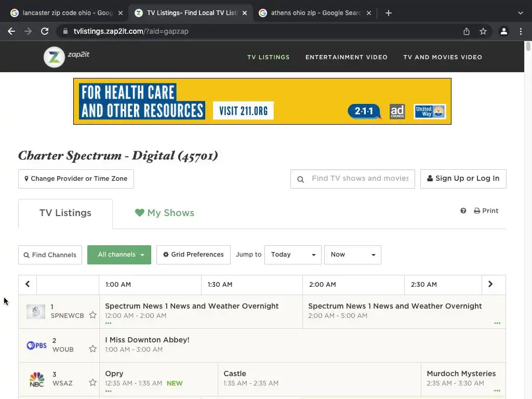Image resolution: width=532 pixels, height=399 pixels.
Task: Open Chrome three-dot menu
Action: coord(521,31)
